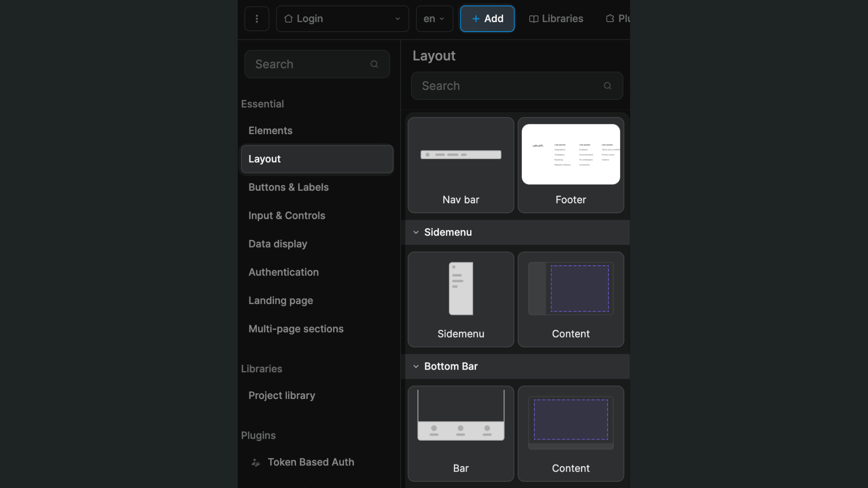Viewport: 868px width, 488px height.
Task: Click the plus icon on the Add button
Action: point(475,19)
